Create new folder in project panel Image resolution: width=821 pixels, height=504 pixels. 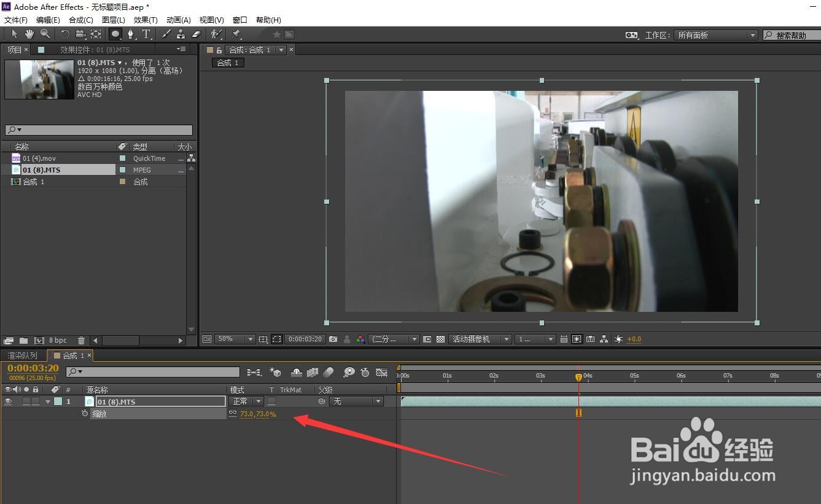24,340
